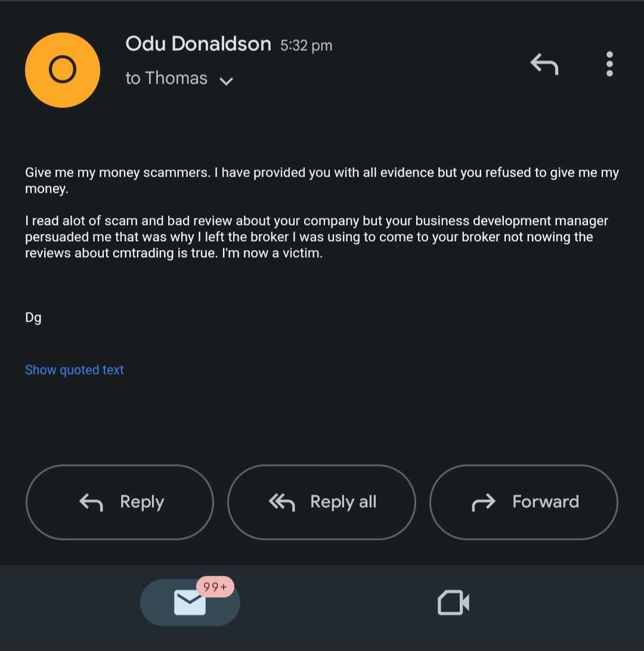Tap the right-arrow icon inside Forward
The height and width of the screenshot is (651, 644).
click(x=484, y=502)
